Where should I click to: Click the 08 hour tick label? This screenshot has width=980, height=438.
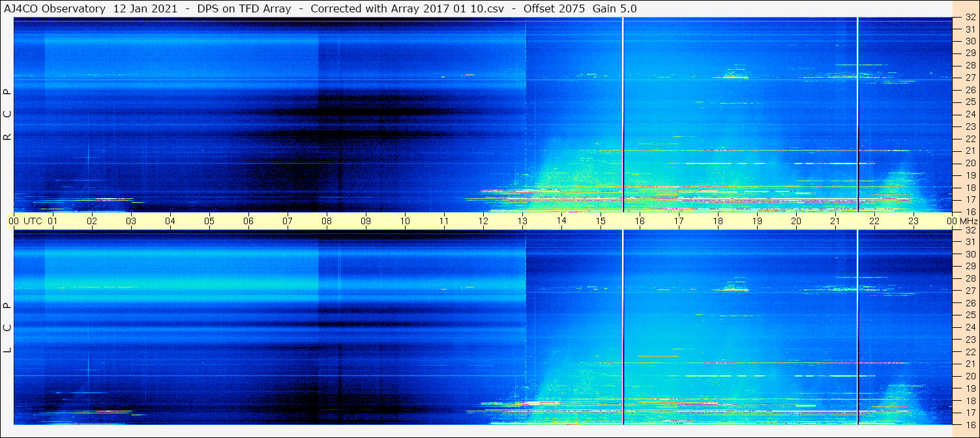(327, 221)
